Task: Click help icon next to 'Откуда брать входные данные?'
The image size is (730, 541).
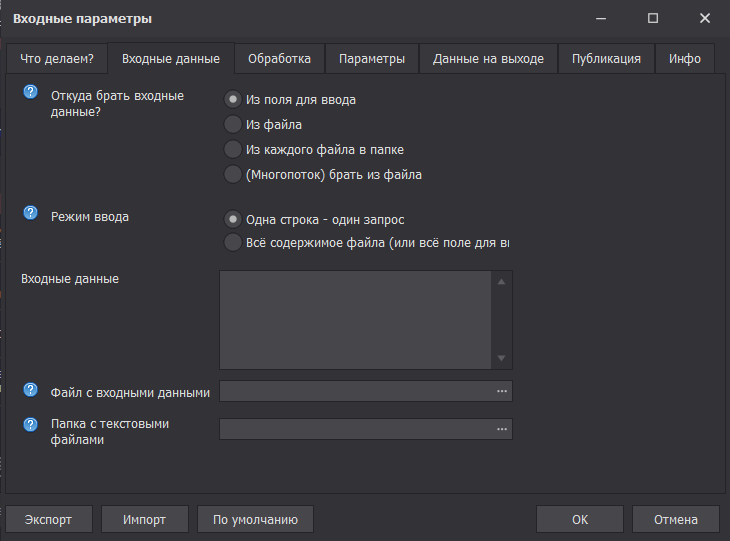Action: click(x=30, y=92)
